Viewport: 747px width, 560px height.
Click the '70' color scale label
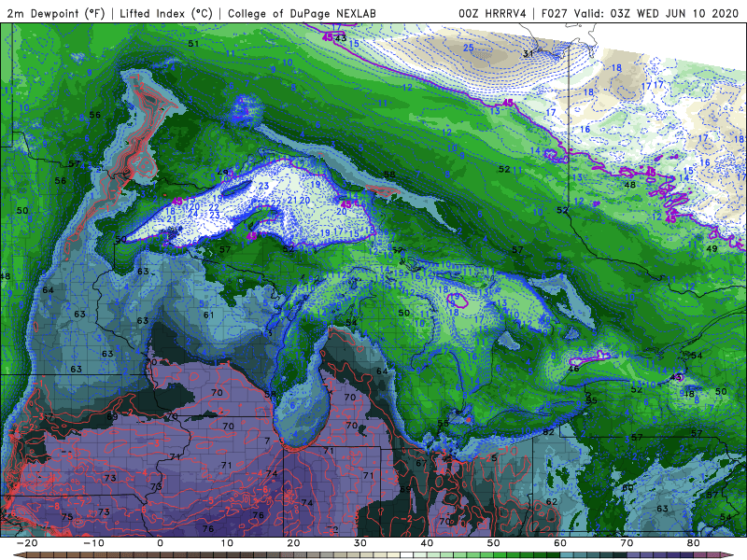627,543
